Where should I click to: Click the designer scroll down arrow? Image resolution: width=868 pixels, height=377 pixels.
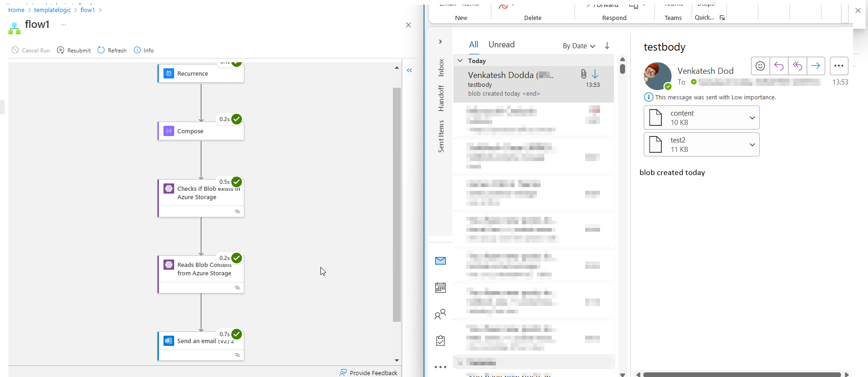397,360
